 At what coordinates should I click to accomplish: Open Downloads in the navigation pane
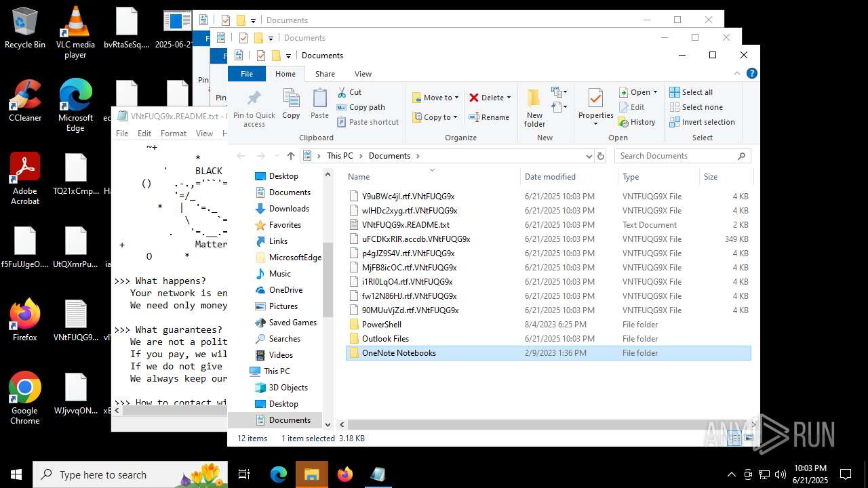click(289, 209)
